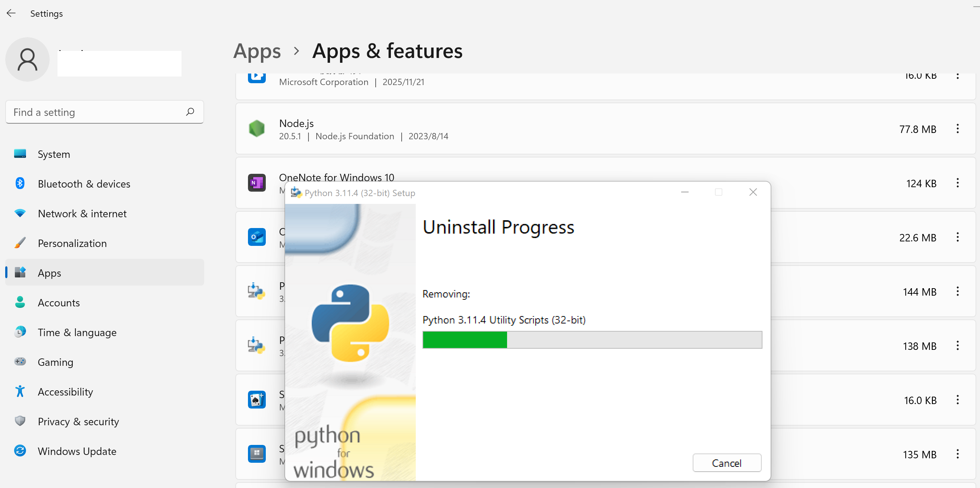Click the Python logo image in setup dialog
The width and height of the screenshot is (980, 488).
coord(350,323)
